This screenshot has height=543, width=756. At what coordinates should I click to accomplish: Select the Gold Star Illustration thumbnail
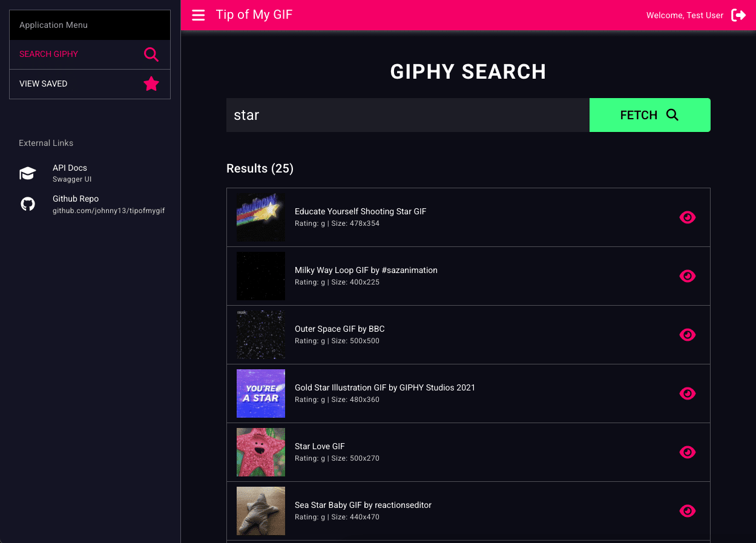point(260,393)
